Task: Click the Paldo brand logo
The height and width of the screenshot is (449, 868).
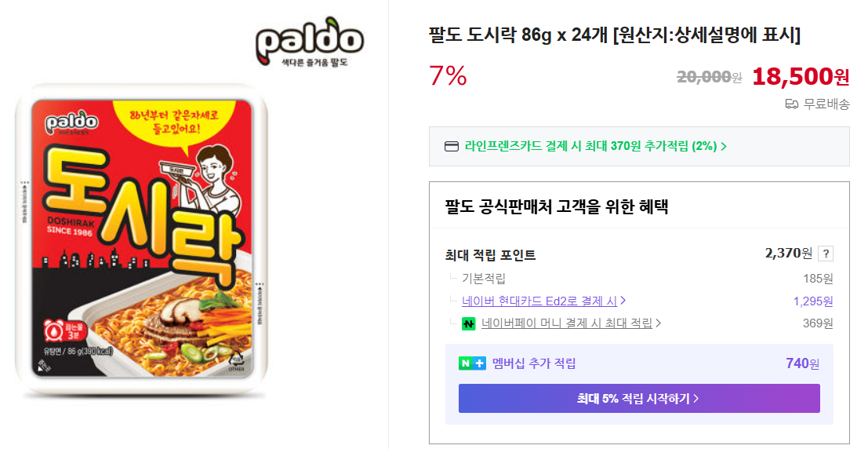Action: tap(310, 42)
